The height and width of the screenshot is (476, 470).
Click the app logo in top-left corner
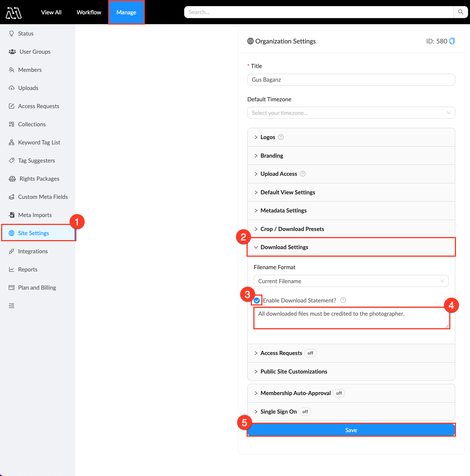pos(14,13)
